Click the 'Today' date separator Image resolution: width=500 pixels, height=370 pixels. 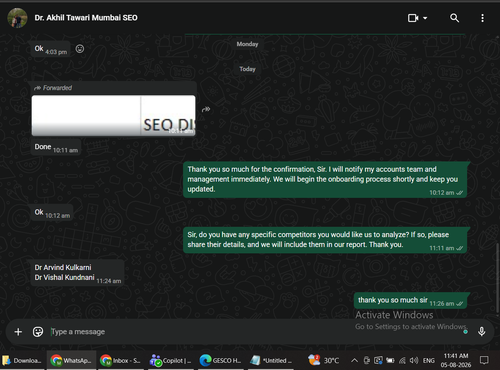(x=247, y=69)
